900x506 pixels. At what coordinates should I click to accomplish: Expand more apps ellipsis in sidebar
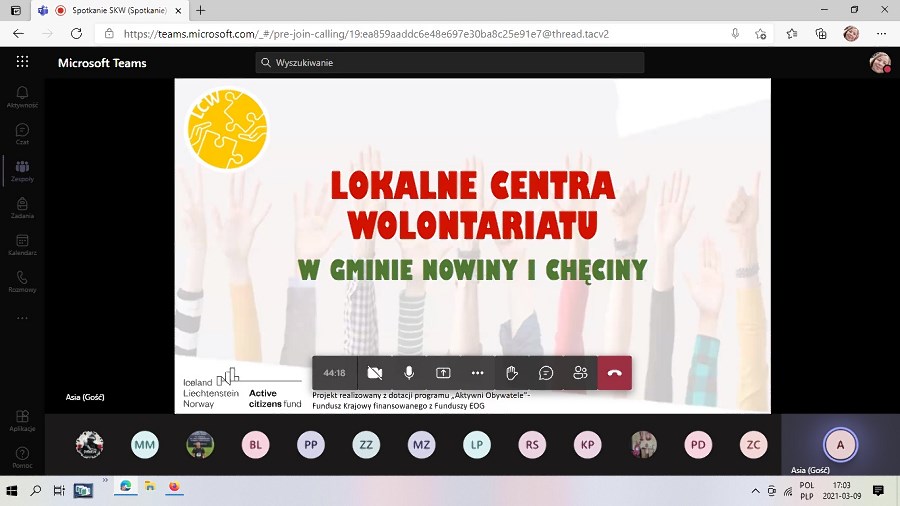coord(22,318)
